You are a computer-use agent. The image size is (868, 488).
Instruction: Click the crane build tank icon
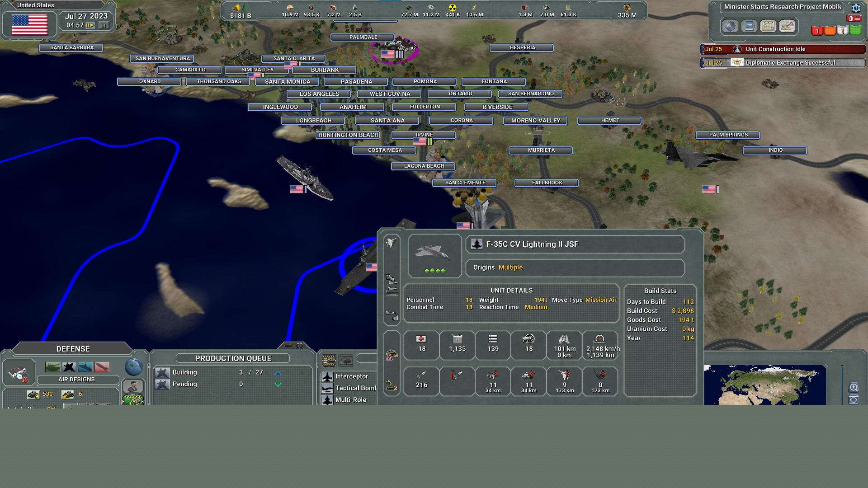coord(392,385)
